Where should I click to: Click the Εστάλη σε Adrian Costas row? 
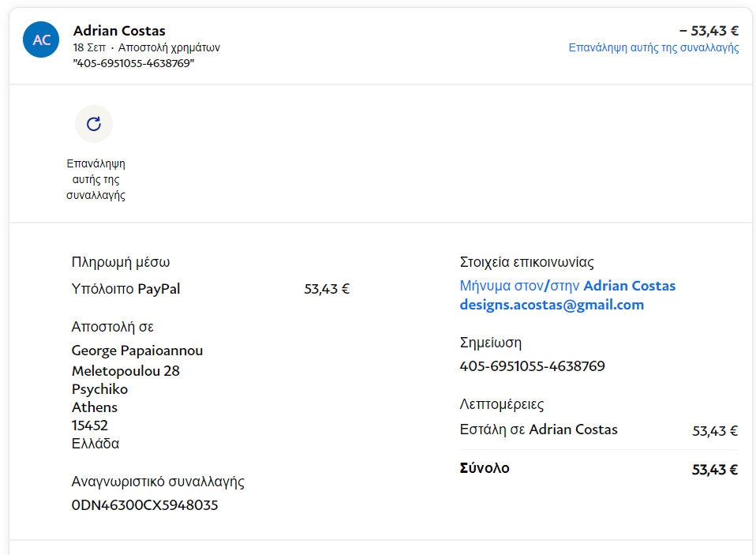click(538, 429)
